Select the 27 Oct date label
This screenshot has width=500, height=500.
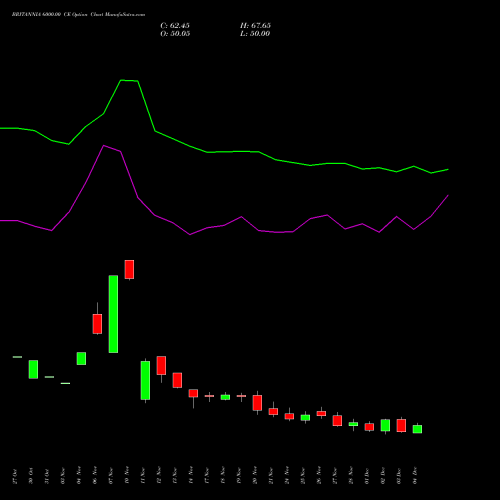tap(15, 476)
